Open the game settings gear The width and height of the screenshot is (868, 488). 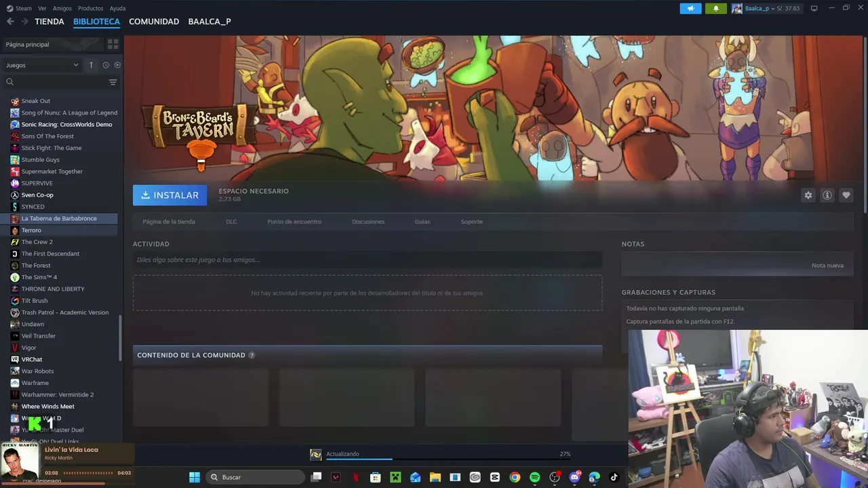pos(808,195)
